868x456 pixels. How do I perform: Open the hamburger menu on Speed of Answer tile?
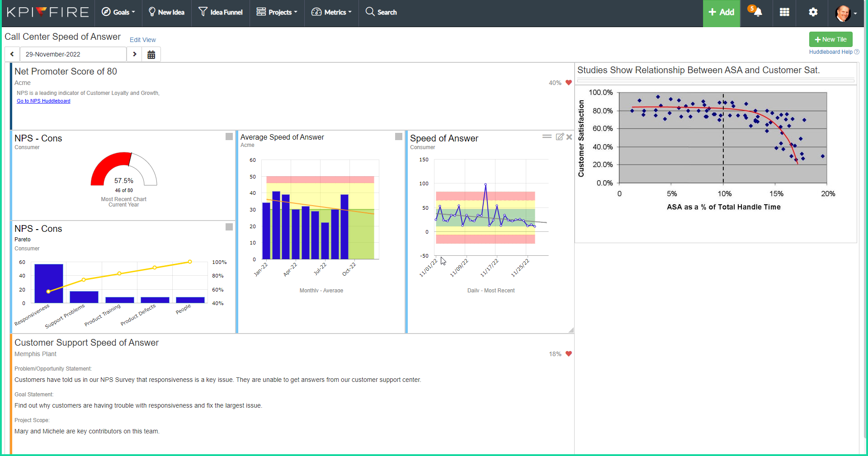click(547, 136)
